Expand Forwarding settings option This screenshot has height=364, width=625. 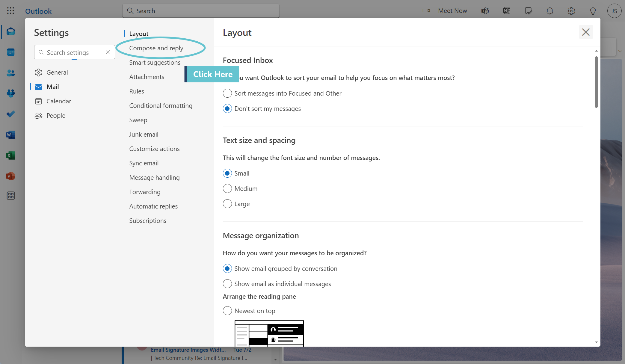pos(145,191)
